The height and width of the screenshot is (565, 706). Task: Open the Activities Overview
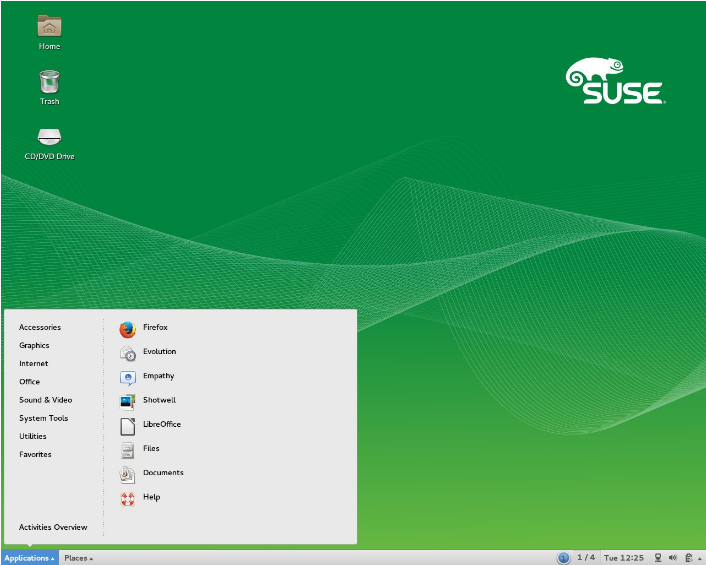[x=53, y=527]
